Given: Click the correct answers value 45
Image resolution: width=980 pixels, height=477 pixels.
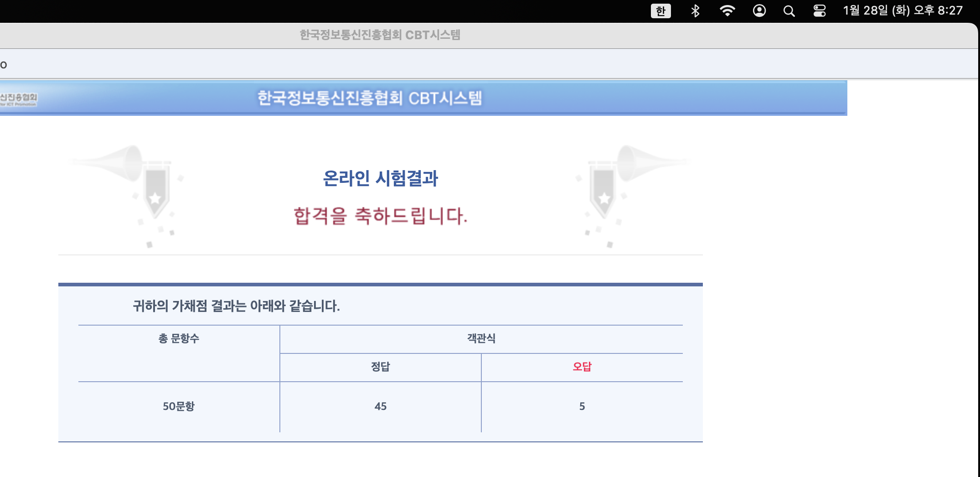Looking at the screenshot, I should coord(381,406).
